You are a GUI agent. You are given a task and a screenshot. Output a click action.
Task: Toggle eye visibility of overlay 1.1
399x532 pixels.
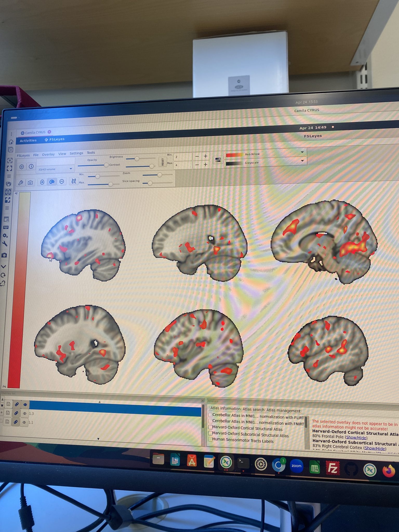coord(24,422)
